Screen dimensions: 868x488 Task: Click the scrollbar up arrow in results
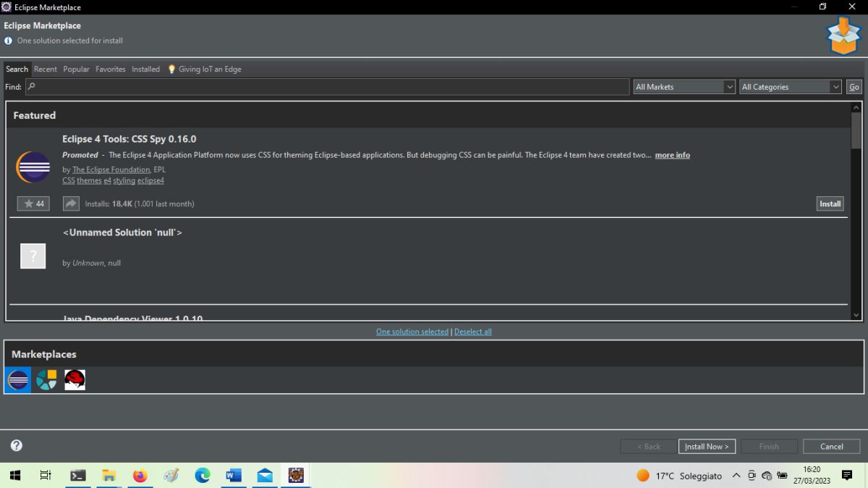[856, 107]
